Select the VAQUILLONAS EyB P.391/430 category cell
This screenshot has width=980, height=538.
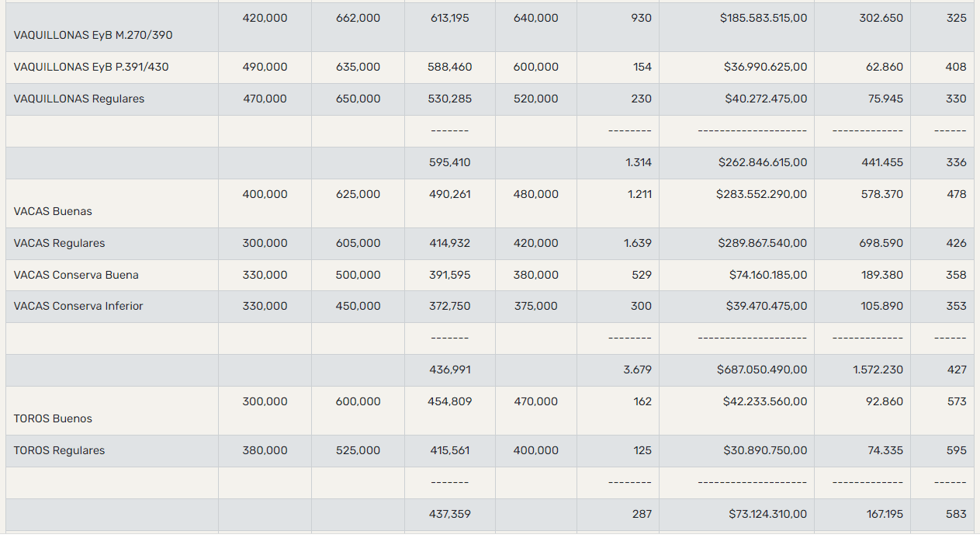[x=91, y=68]
